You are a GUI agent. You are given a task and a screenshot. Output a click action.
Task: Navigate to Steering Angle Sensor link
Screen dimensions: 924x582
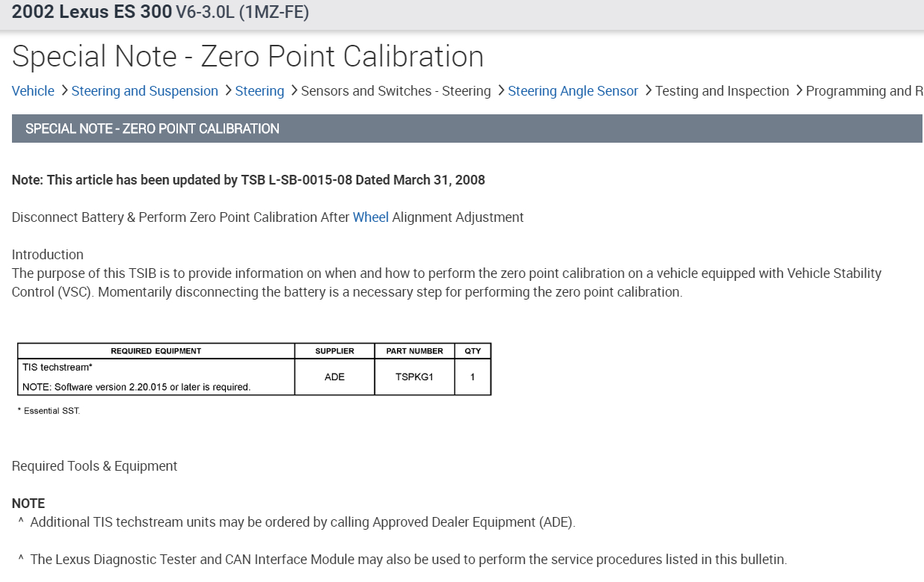click(573, 91)
